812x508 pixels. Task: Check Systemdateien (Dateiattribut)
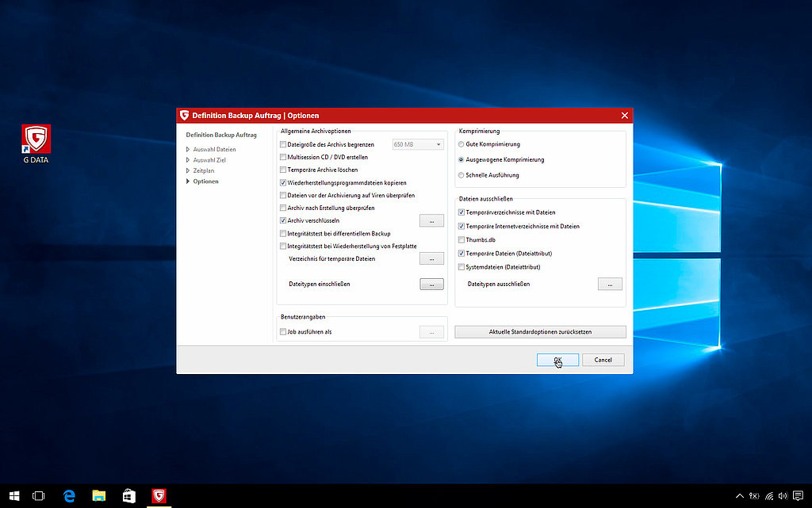click(461, 266)
